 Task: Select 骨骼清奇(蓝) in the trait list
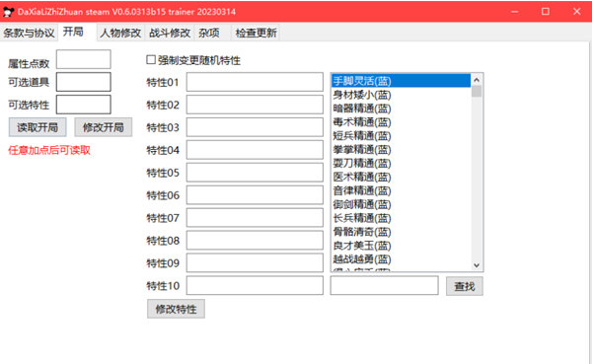(x=401, y=232)
